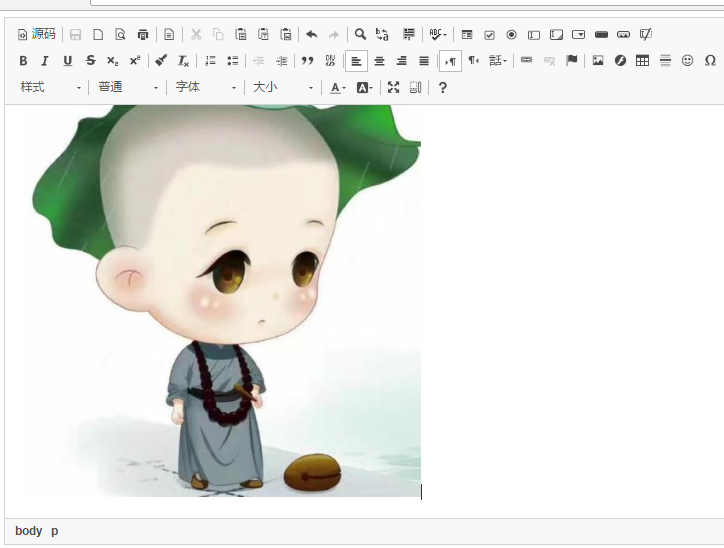This screenshot has width=724, height=548.
Task: Open the Find dialog
Action: point(360,35)
